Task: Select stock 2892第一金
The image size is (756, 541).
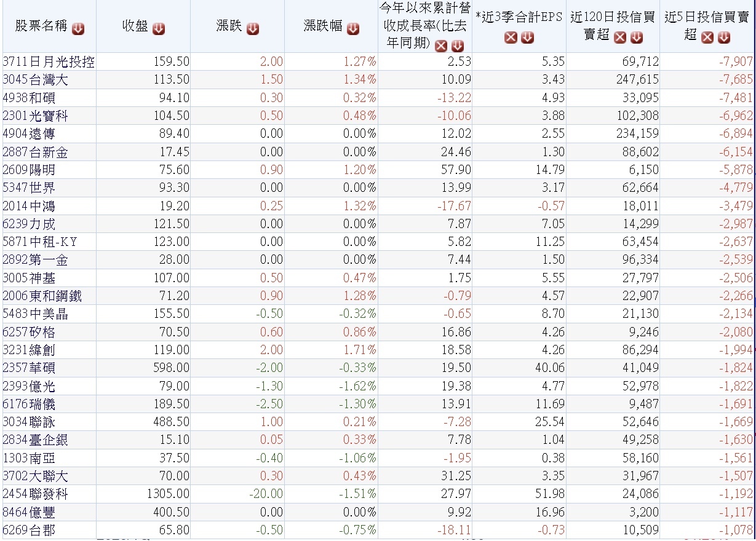Action: tap(35, 260)
